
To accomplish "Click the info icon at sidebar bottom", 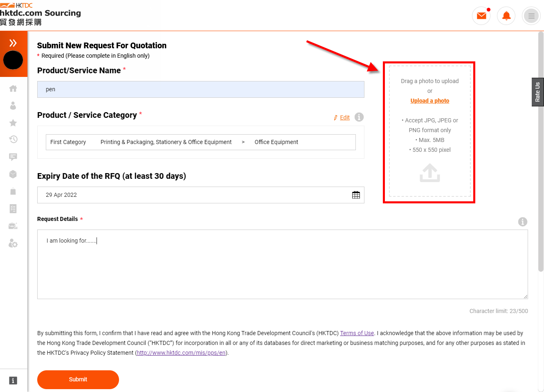I will click(13, 381).
